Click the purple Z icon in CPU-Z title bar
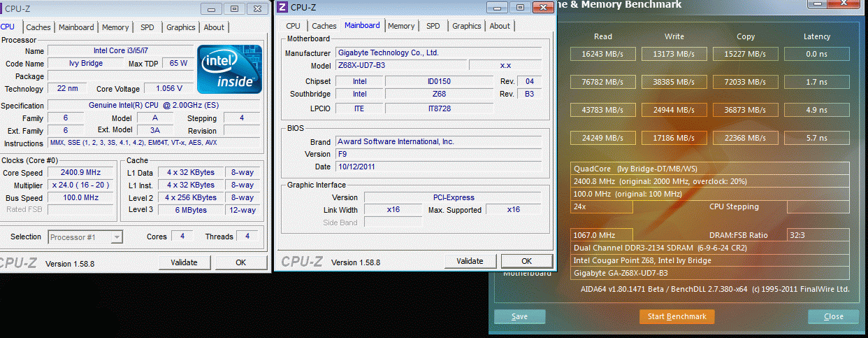The height and width of the screenshot is (338, 868). (282, 7)
